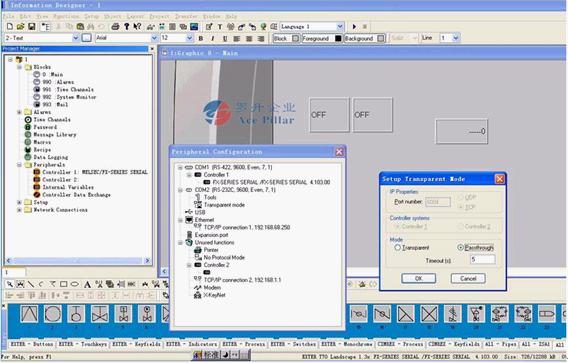Screen dimensions: 568x363
Task: Click the Printer icon under Unused functions
Action: pyautogui.click(x=198, y=250)
